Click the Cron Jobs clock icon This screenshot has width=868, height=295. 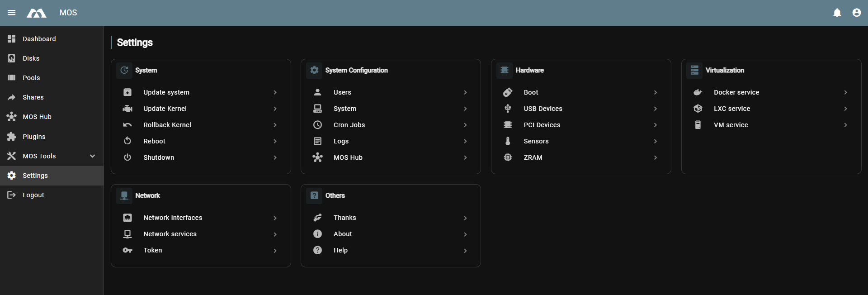point(318,125)
